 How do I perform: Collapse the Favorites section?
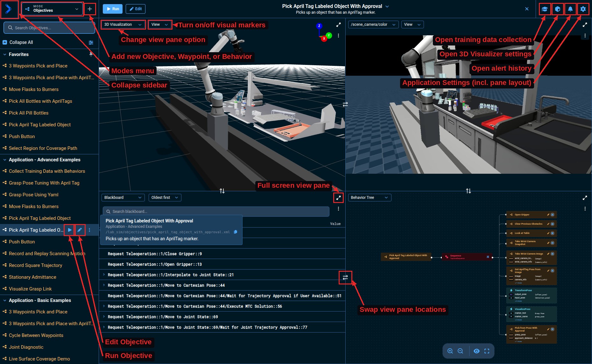pyautogui.click(x=5, y=54)
